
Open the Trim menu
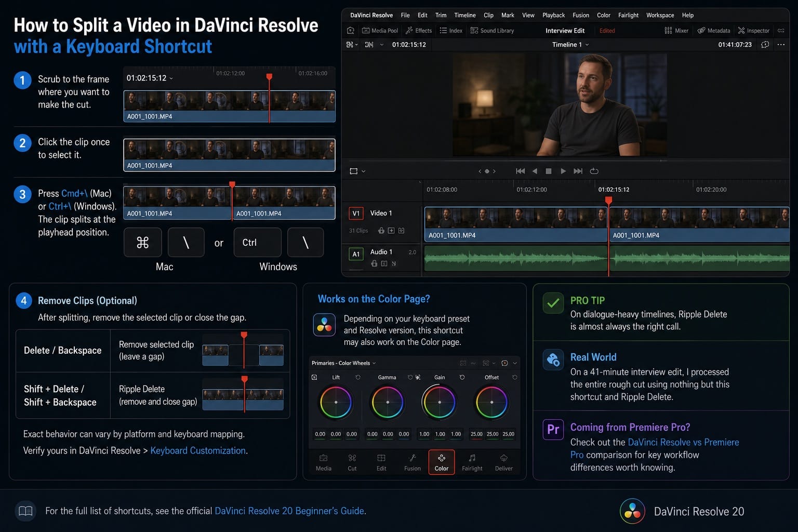(441, 15)
